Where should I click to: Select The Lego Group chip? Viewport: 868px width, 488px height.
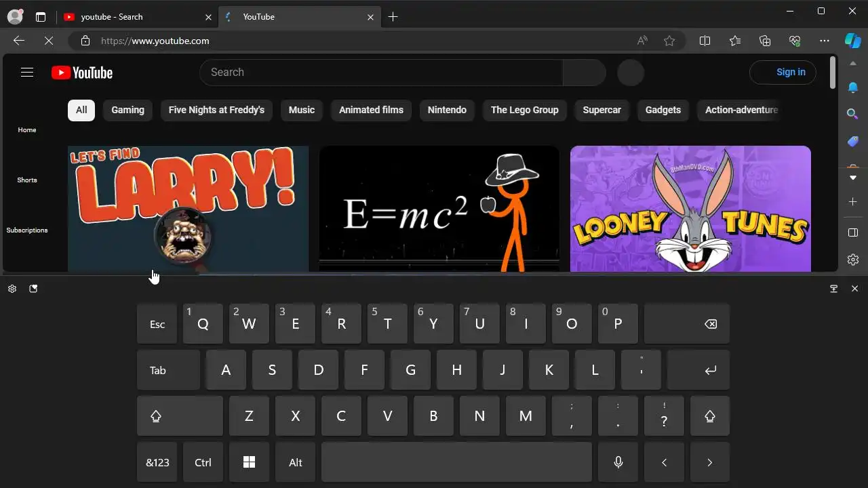pos(524,110)
